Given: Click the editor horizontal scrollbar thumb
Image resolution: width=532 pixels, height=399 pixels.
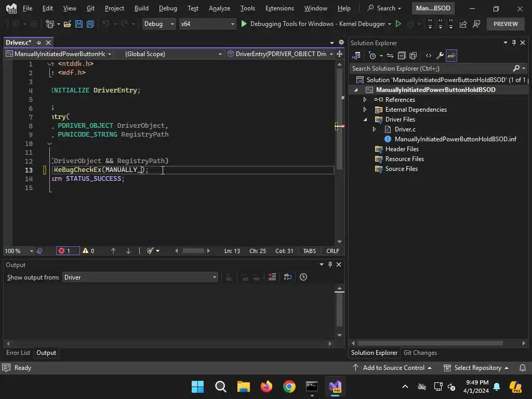Looking at the screenshot, I should click(x=193, y=251).
